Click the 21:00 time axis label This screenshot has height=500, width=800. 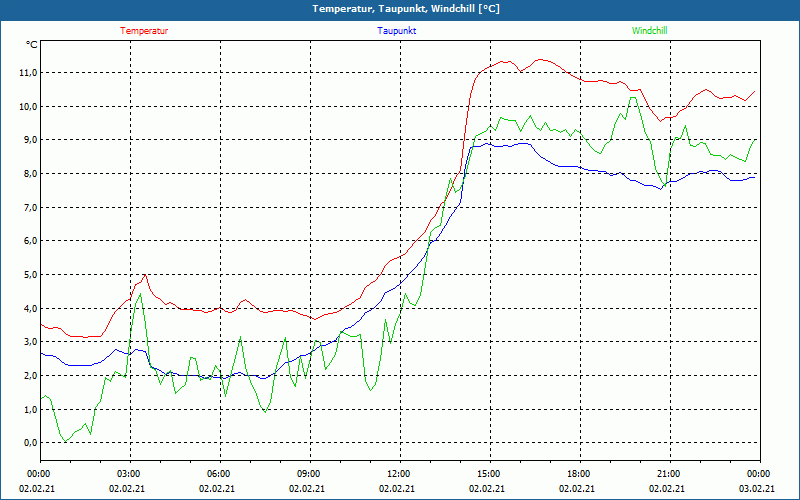pyautogui.click(x=668, y=474)
